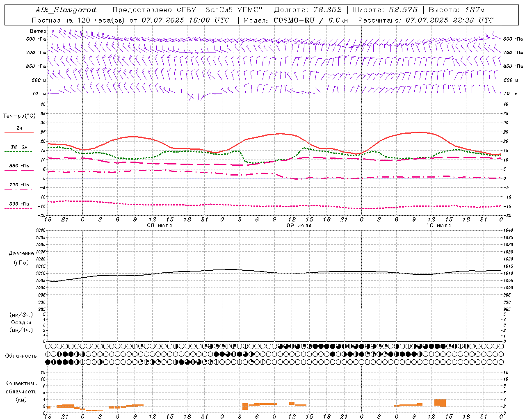Click the 'Модель COSMO-RU / 6.6км' label
The height and width of the screenshot is (420, 525).
[295, 20]
